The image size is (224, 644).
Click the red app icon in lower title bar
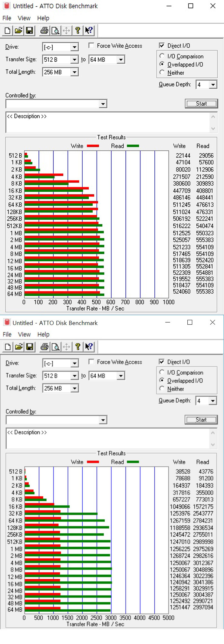[x=7, y=323]
